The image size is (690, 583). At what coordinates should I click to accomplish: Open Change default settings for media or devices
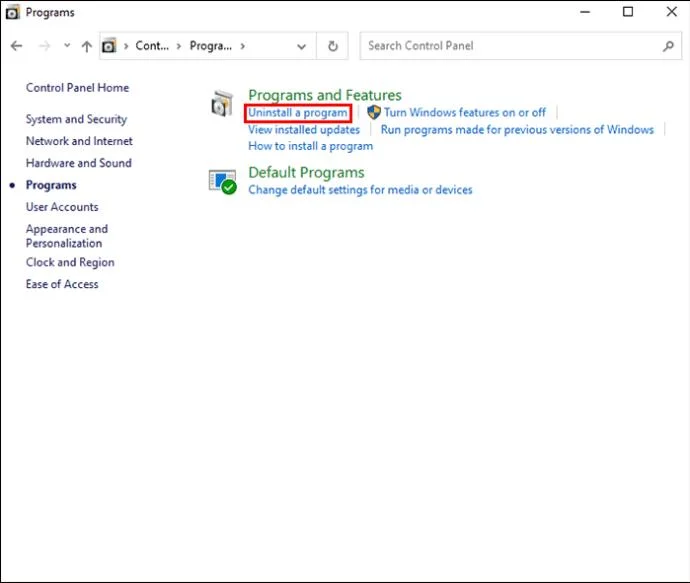pyautogui.click(x=360, y=190)
